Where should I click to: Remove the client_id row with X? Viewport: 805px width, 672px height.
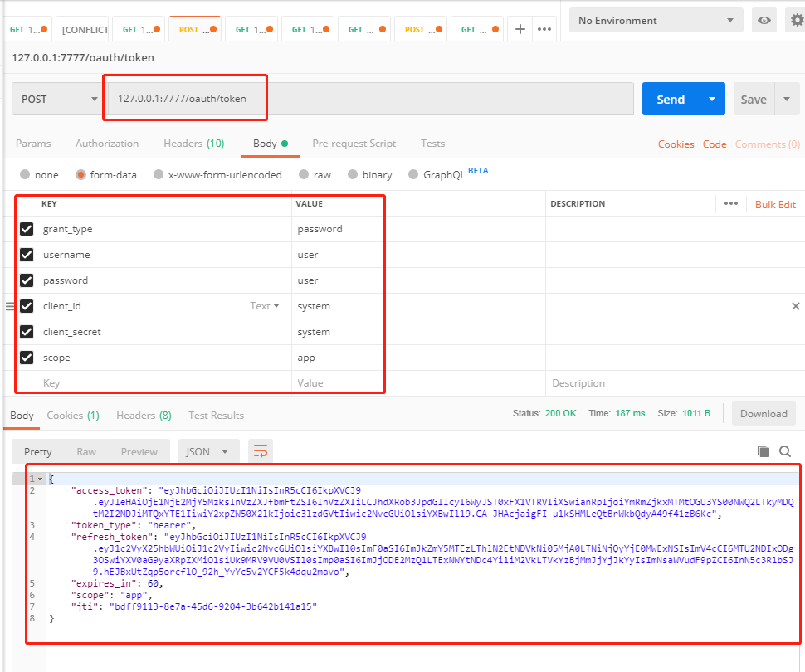click(x=796, y=306)
